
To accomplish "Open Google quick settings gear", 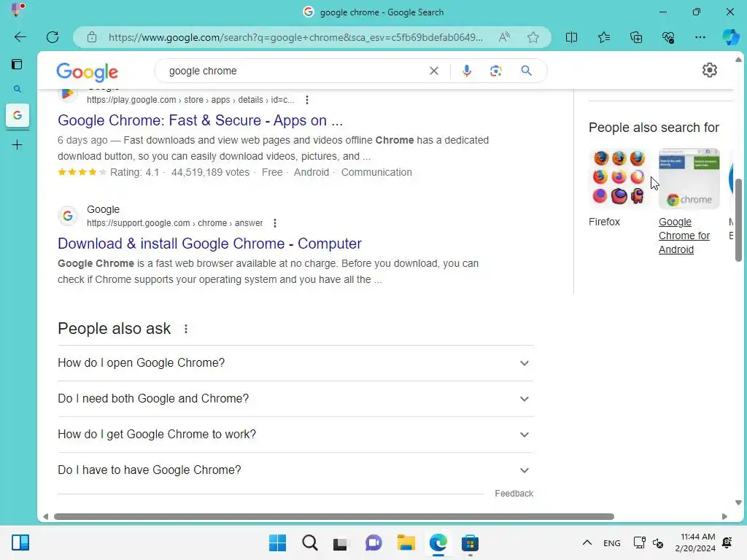I will click(710, 70).
